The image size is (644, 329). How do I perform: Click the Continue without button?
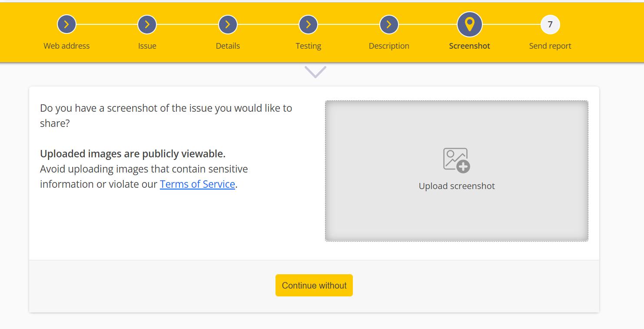coord(314,285)
